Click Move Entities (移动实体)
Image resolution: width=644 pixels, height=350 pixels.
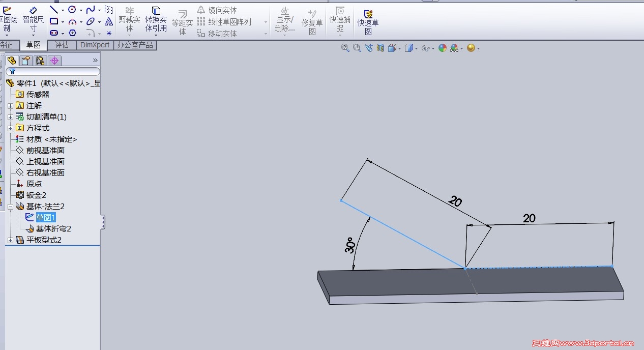(217, 34)
